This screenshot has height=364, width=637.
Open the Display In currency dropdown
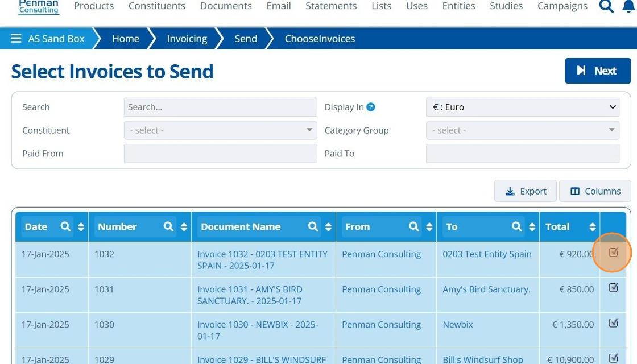click(x=523, y=107)
